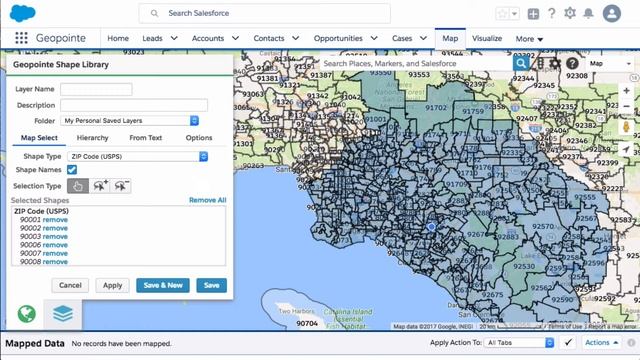
Task: Open the Help question mark icon
Action: point(551,13)
